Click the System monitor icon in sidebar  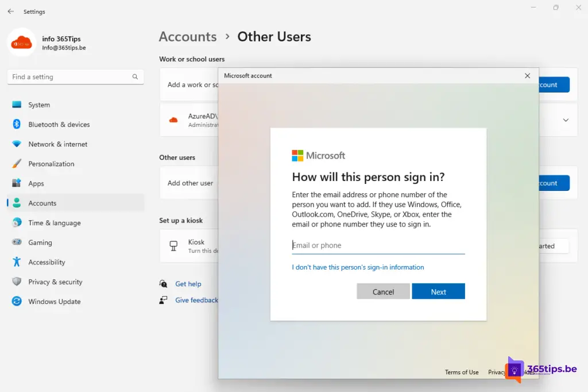17,105
